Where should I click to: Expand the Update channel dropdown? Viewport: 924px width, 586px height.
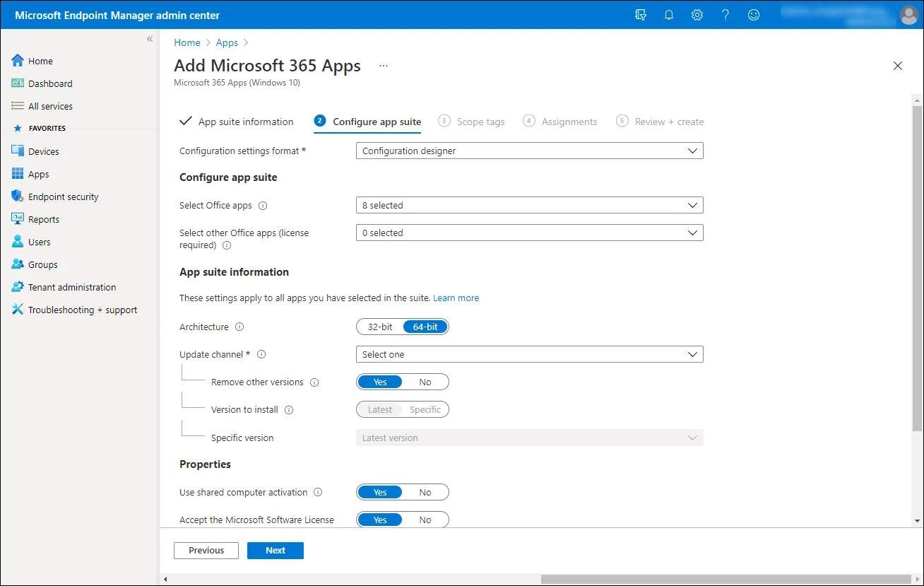tap(529, 354)
